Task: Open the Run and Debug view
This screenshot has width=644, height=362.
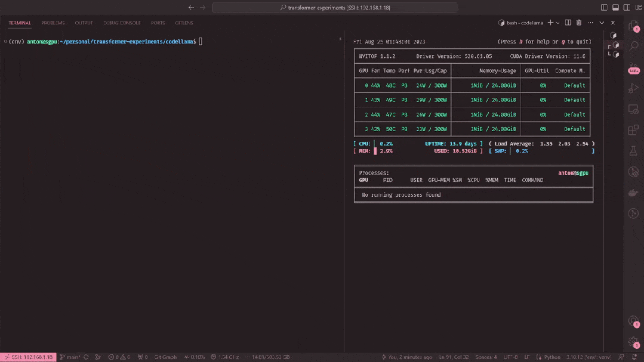Action: click(633, 89)
